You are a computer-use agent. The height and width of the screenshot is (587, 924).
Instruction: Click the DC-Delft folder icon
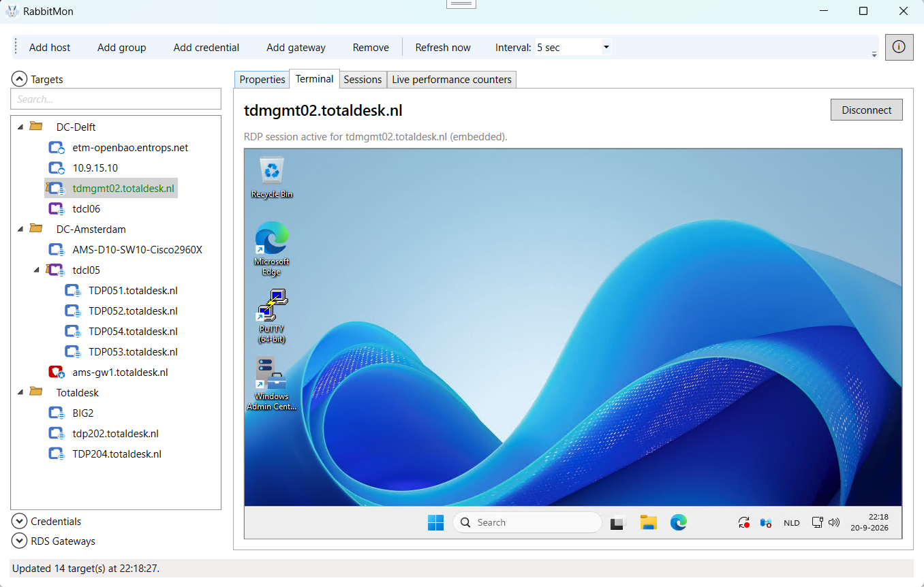tap(36, 127)
